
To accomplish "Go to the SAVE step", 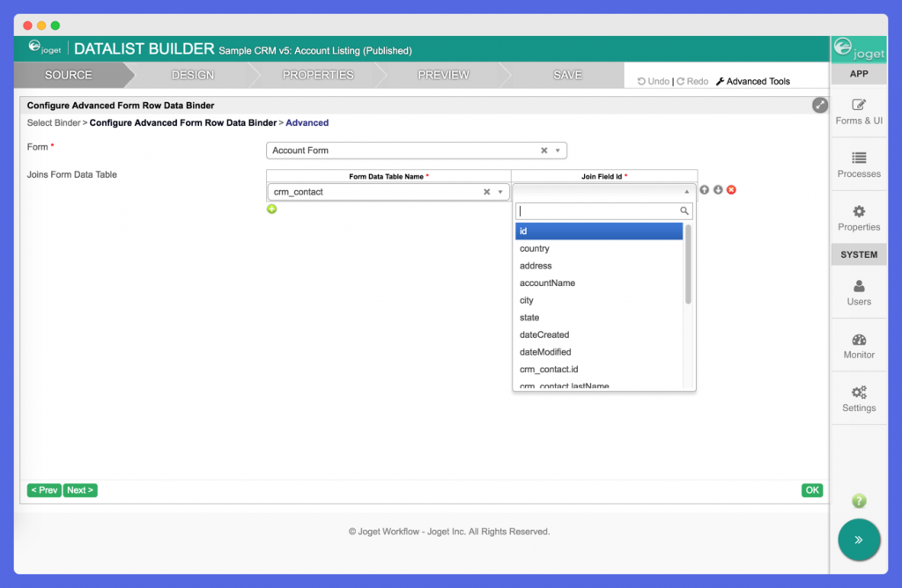I will click(x=567, y=76).
